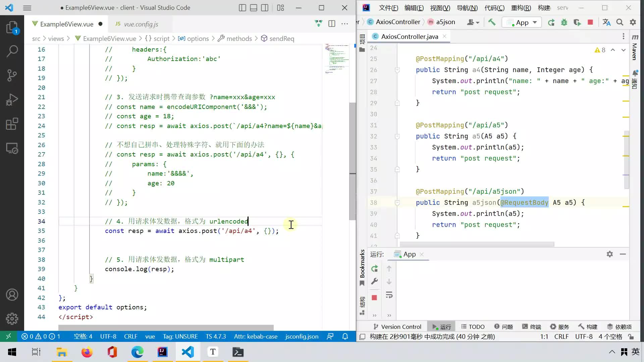Open the TODO tool window

point(473,327)
